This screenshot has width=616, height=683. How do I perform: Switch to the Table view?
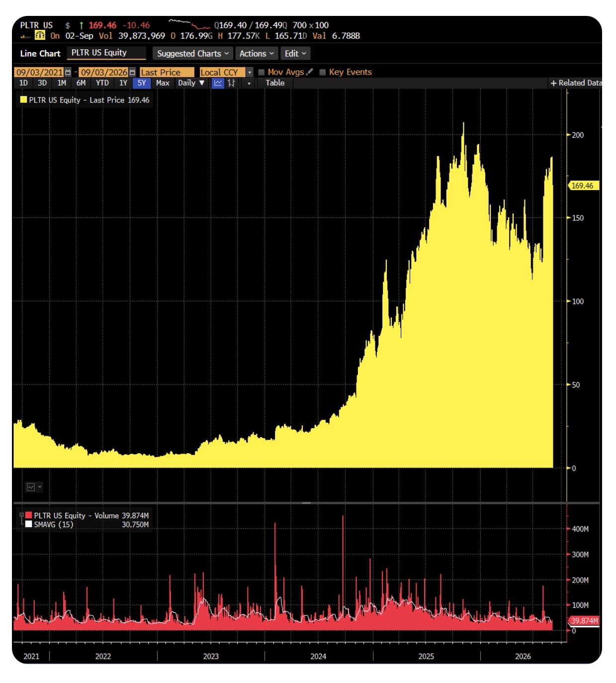[275, 83]
